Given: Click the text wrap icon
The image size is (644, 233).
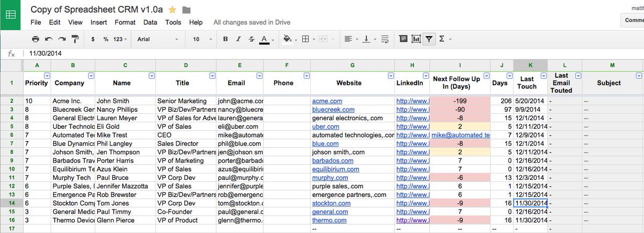Looking at the screenshot, I should [385, 39].
